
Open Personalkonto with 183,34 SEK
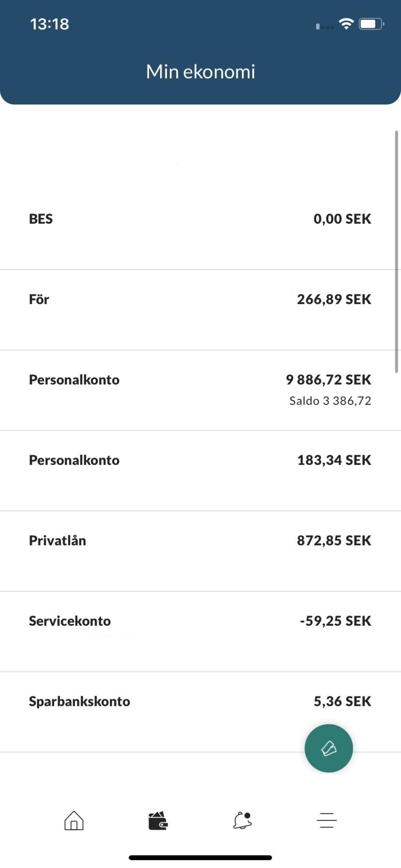[200, 471]
